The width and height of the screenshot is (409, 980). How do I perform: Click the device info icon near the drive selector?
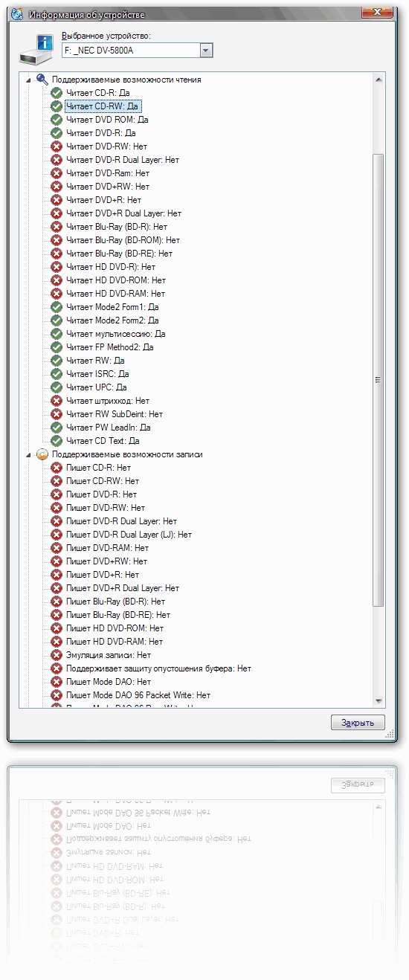36,49
